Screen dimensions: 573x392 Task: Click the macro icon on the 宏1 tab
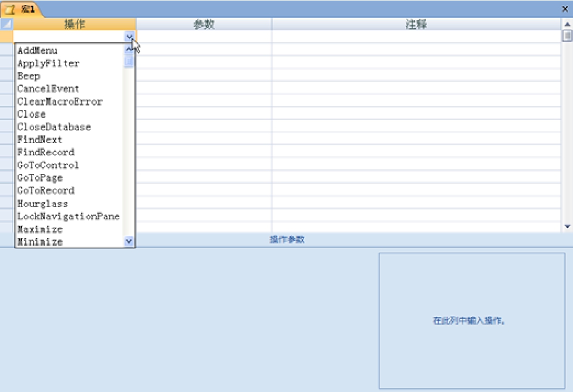9,9
